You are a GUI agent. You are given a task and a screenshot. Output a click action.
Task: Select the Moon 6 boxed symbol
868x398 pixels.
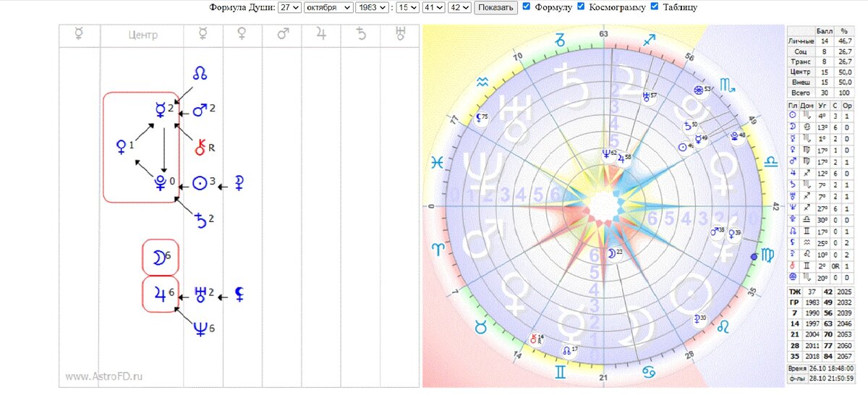pos(161,257)
